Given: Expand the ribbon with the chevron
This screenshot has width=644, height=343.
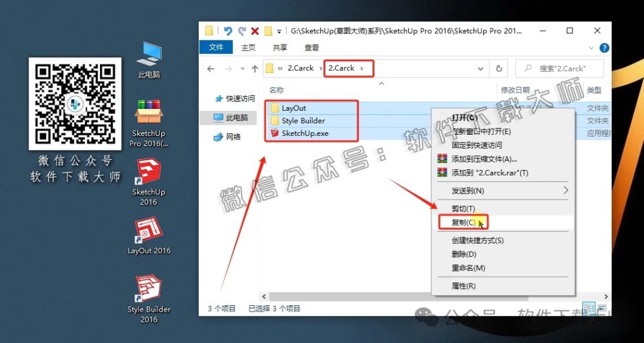Looking at the screenshot, I should (x=591, y=48).
